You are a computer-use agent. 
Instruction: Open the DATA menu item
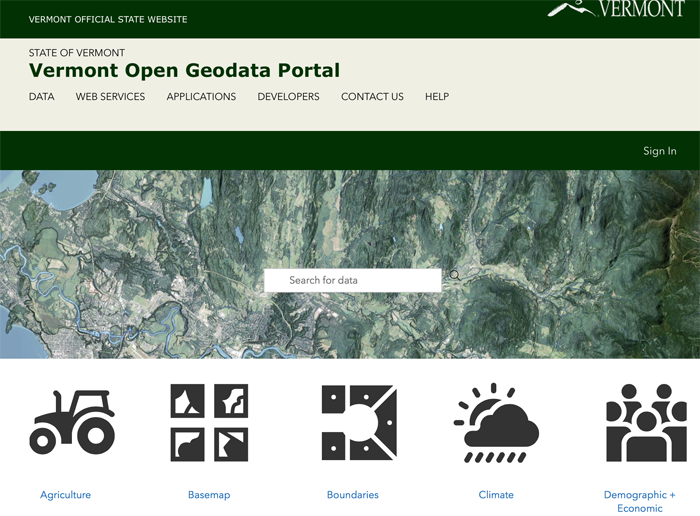click(42, 96)
